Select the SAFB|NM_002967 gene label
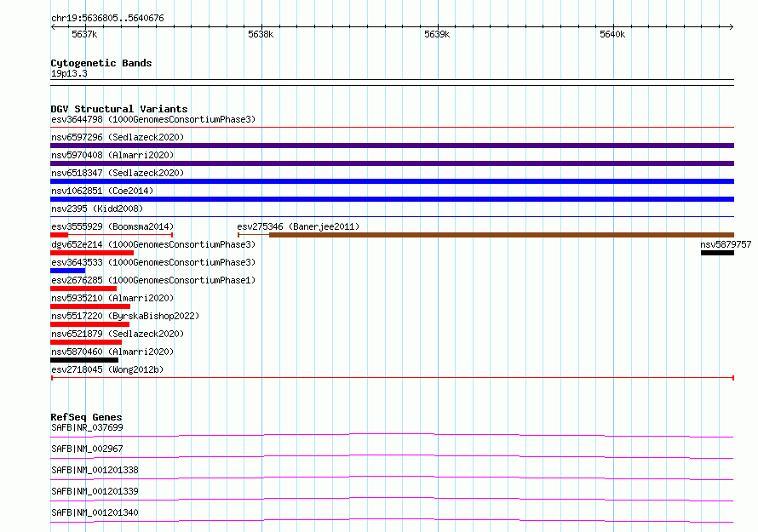The width and height of the screenshot is (758, 532). 87,449
